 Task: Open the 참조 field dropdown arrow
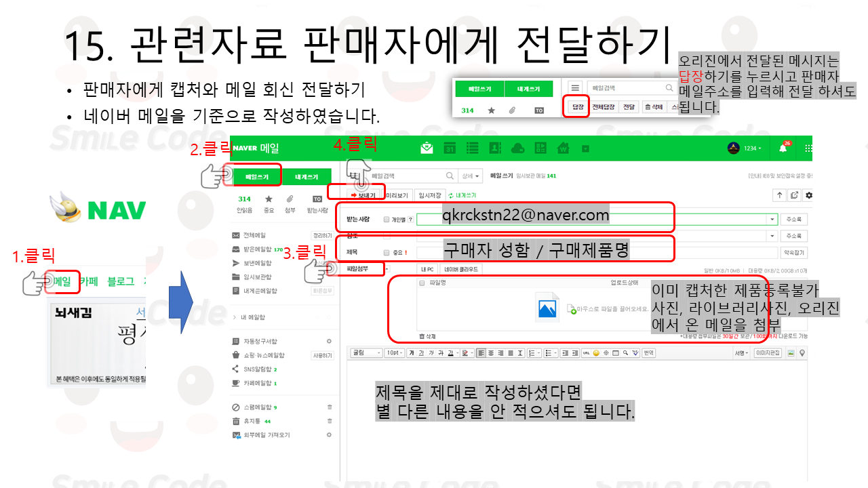pos(772,236)
